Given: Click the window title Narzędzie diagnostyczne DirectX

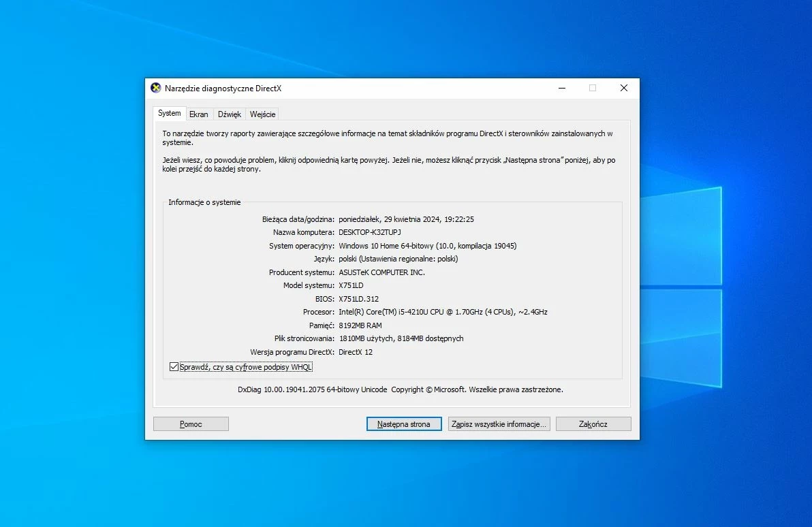Looking at the screenshot, I should (223, 89).
